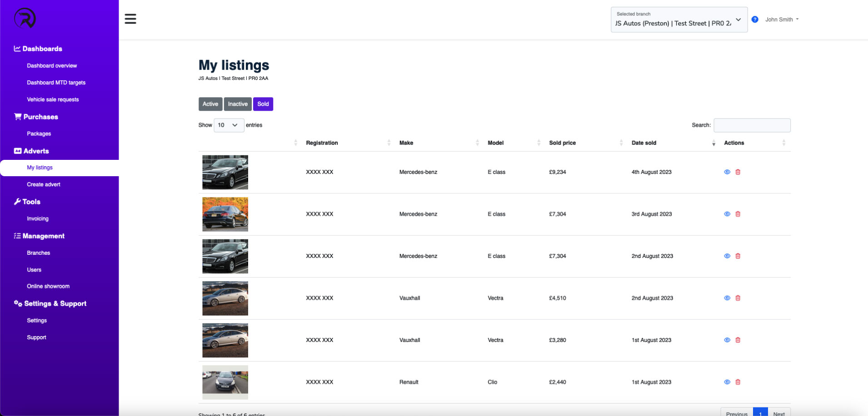The width and height of the screenshot is (868, 416).
Task: Click the Dashboards chart icon in sidebar
Action: (17, 48)
